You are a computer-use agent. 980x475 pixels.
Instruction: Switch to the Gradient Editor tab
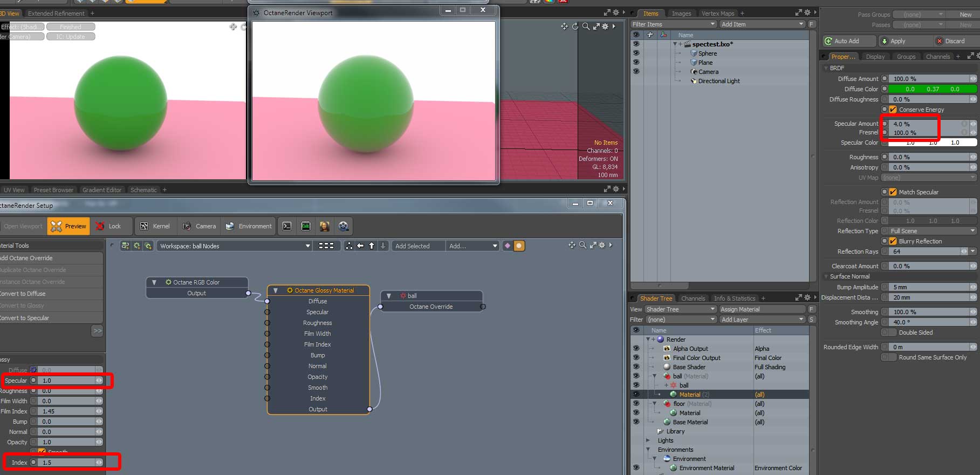click(x=102, y=190)
